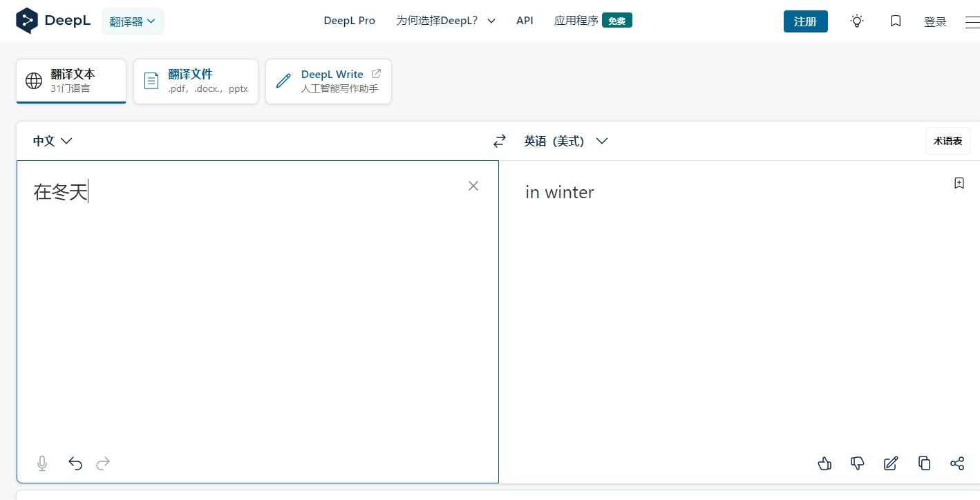980x500 pixels.
Task: Clear the source text with X
Action: [473, 186]
